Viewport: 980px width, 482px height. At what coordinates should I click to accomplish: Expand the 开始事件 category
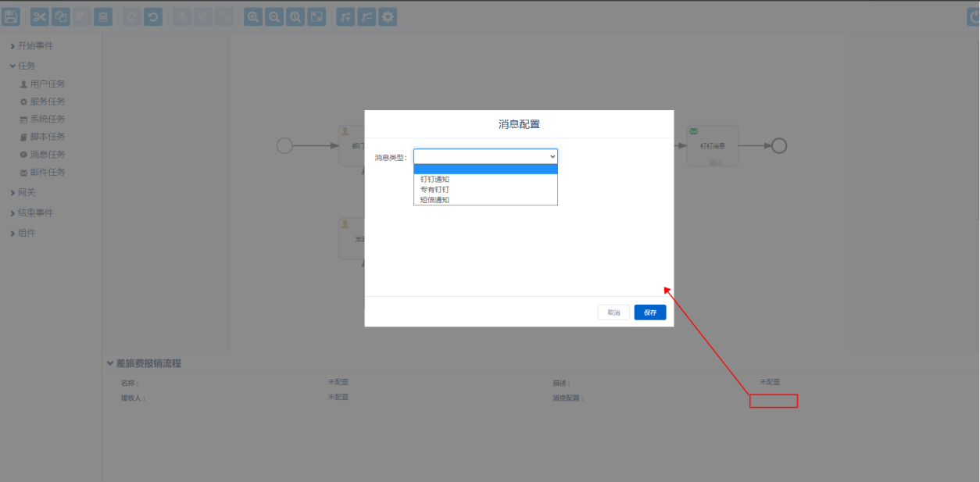click(x=35, y=46)
